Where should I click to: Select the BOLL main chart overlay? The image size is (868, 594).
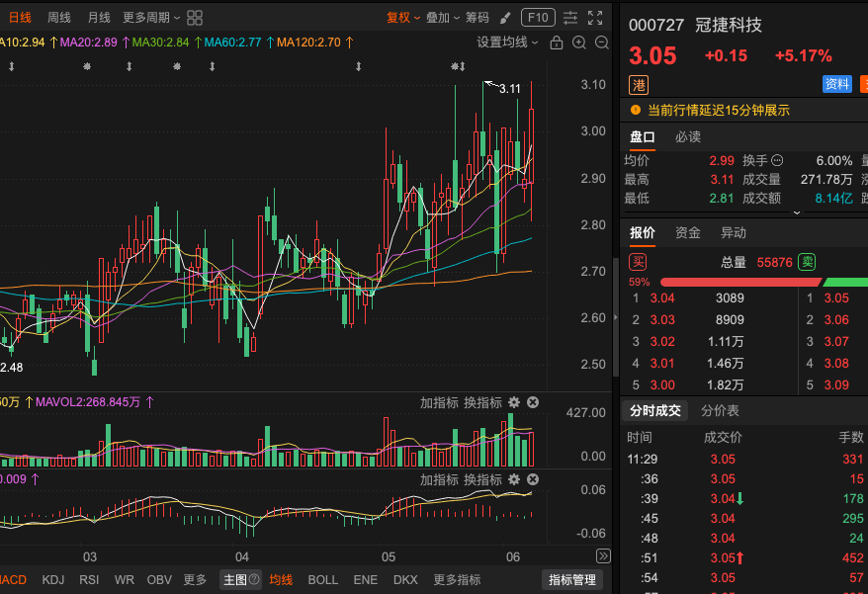point(322,579)
